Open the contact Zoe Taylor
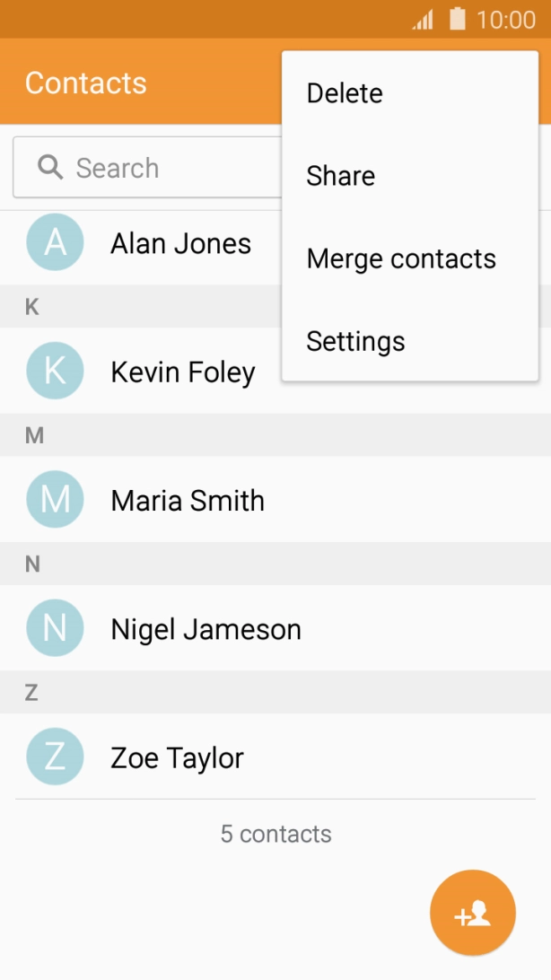 (177, 757)
